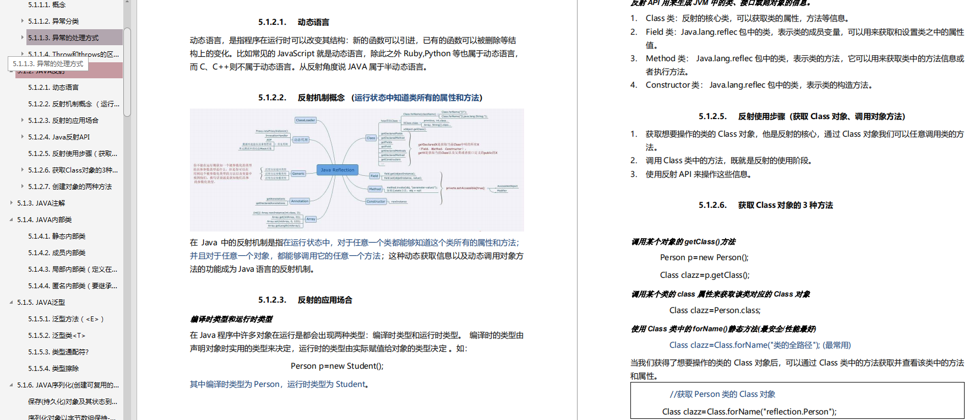Collapse the 5.1.6. JAVA序列化 outline node
This screenshot has height=420, width=980.
[x=12, y=385]
